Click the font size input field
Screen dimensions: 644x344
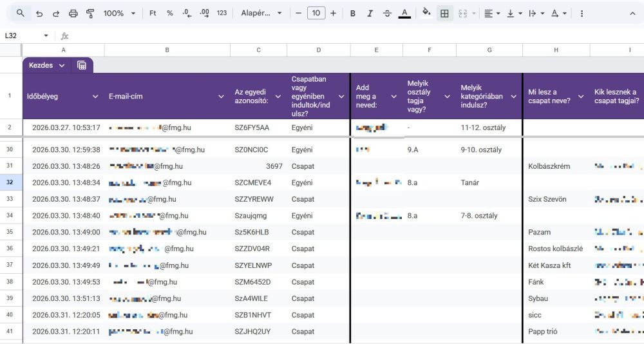[x=316, y=13]
